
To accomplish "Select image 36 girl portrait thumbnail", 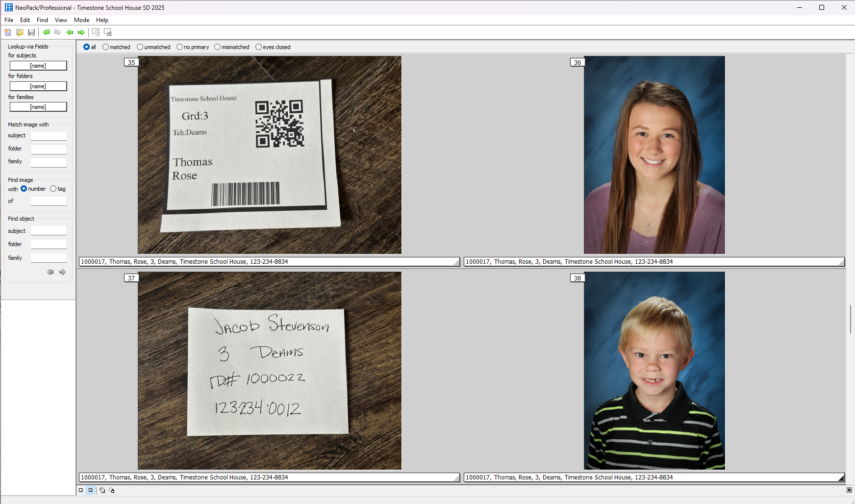I will coord(654,155).
